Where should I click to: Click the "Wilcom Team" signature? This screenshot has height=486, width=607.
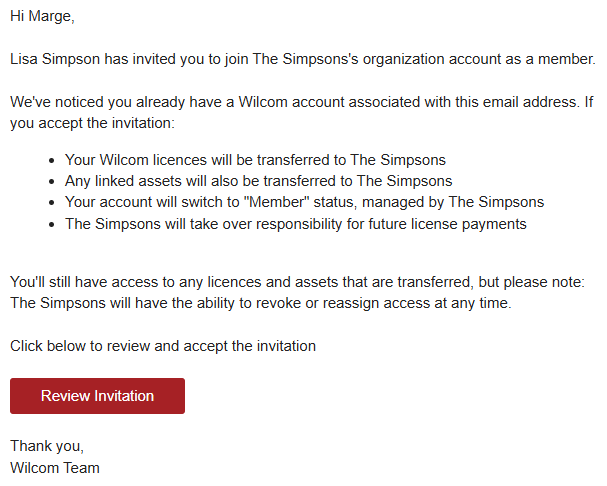coord(55,468)
